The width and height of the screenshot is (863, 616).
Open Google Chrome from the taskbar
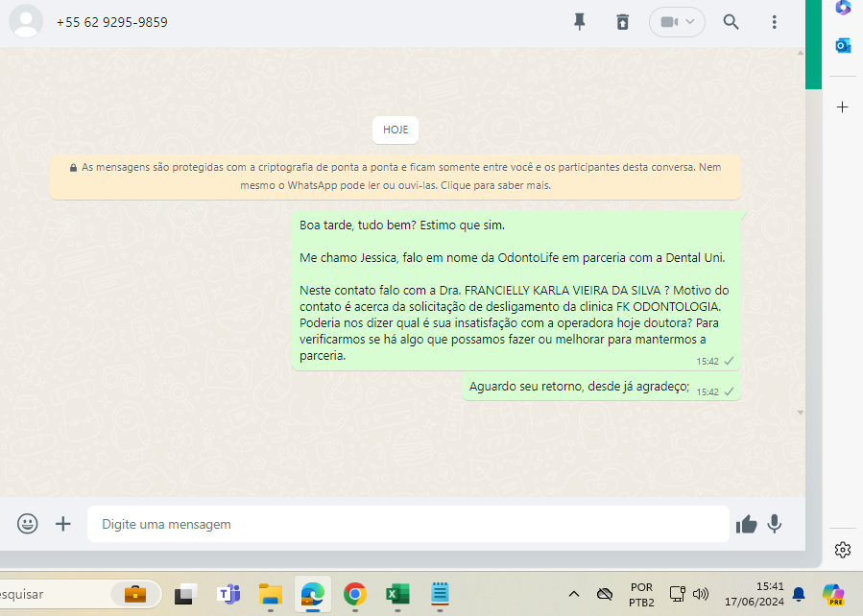pos(355,594)
